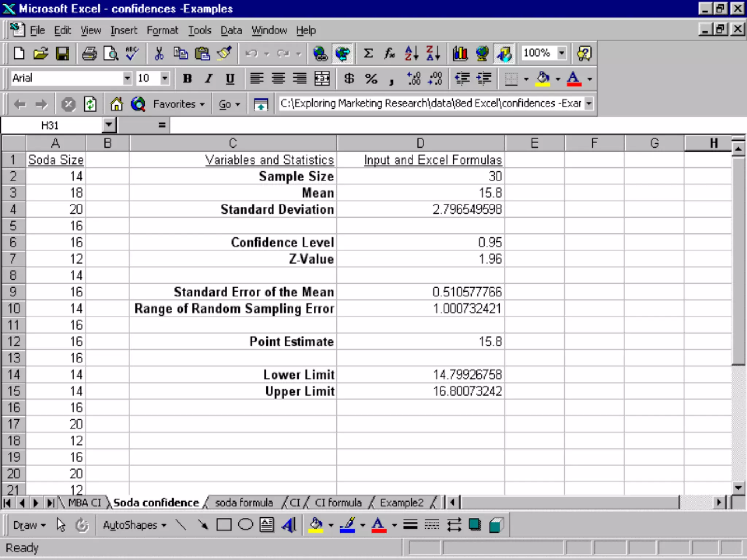Click the Sort Ascending icon
Screen dimensions: 747x560
point(411,54)
